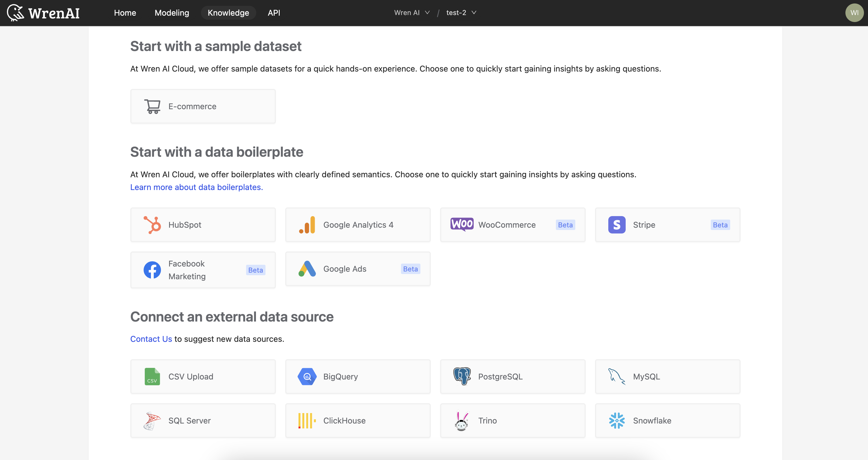The width and height of the screenshot is (868, 460).
Task: Click the ClickHouse yellow bars icon
Action: click(x=307, y=421)
